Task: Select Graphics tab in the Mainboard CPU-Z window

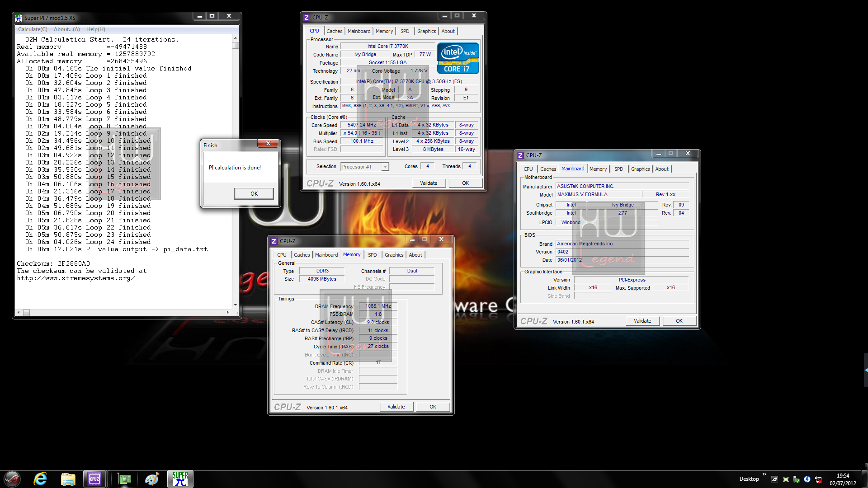Action: coord(641,169)
